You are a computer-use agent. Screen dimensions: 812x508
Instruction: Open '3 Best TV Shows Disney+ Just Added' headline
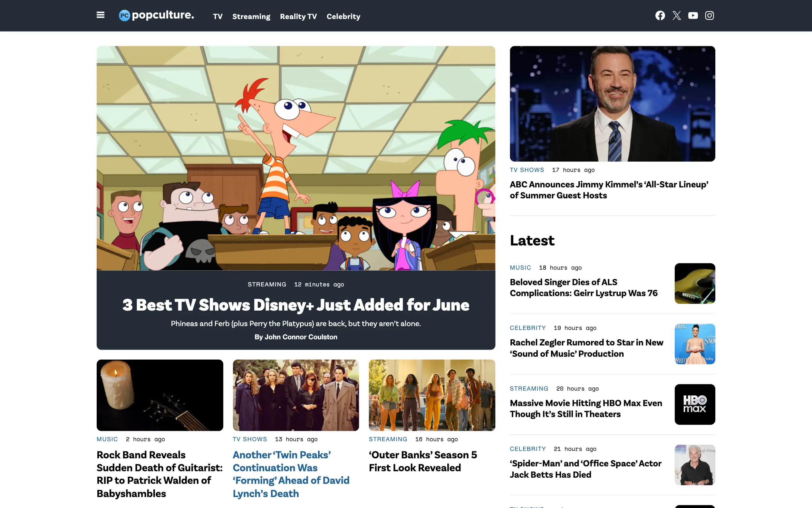tap(295, 305)
